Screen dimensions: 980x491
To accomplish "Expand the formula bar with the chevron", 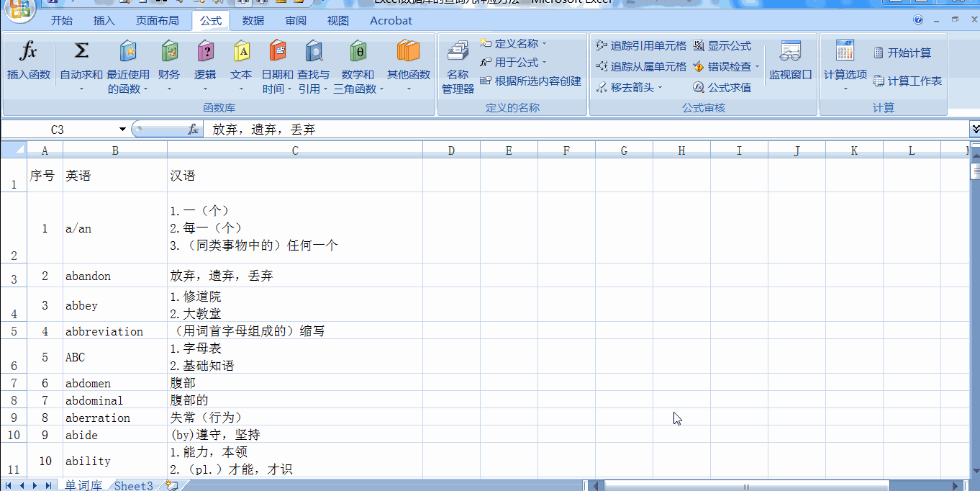I will (975, 130).
